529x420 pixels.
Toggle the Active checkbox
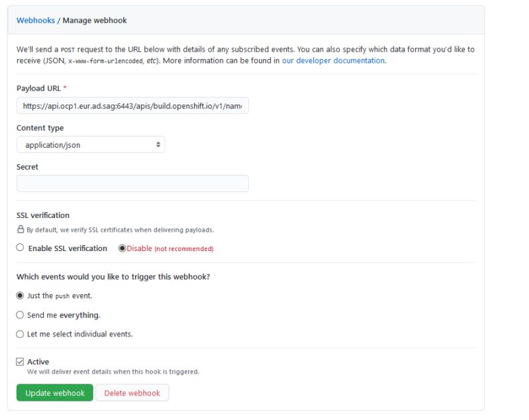[x=21, y=362]
